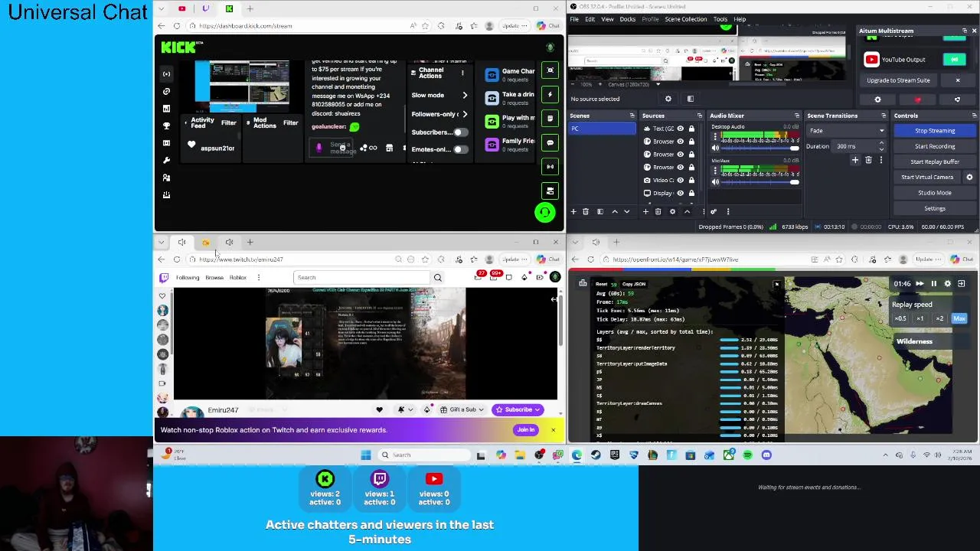Viewport: 980px width, 551px height.
Task: Add a new scene in OBS Scenes dock
Action: 574,211
